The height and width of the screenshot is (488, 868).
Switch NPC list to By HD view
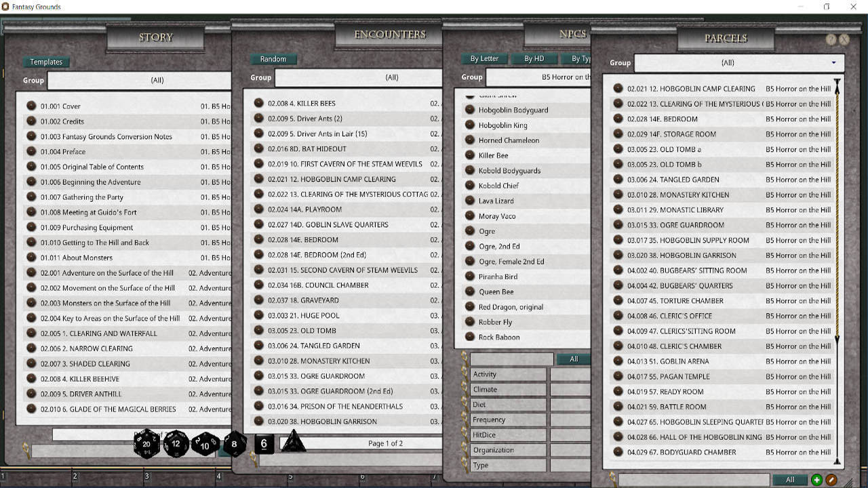tap(534, 59)
